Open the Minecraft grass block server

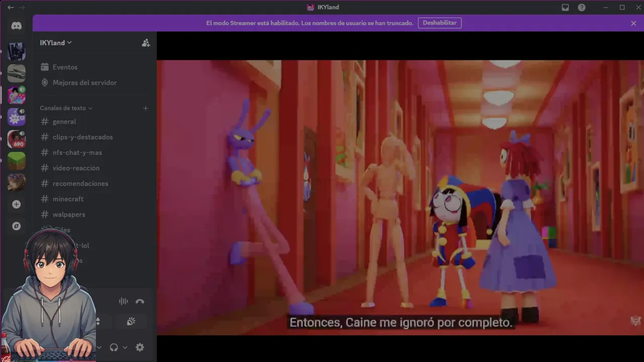[x=16, y=161]
